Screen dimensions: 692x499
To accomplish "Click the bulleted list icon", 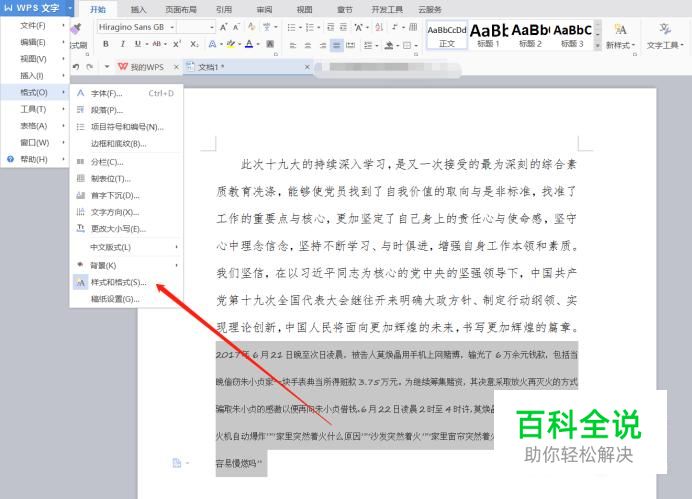I will (x=291, y=27).
